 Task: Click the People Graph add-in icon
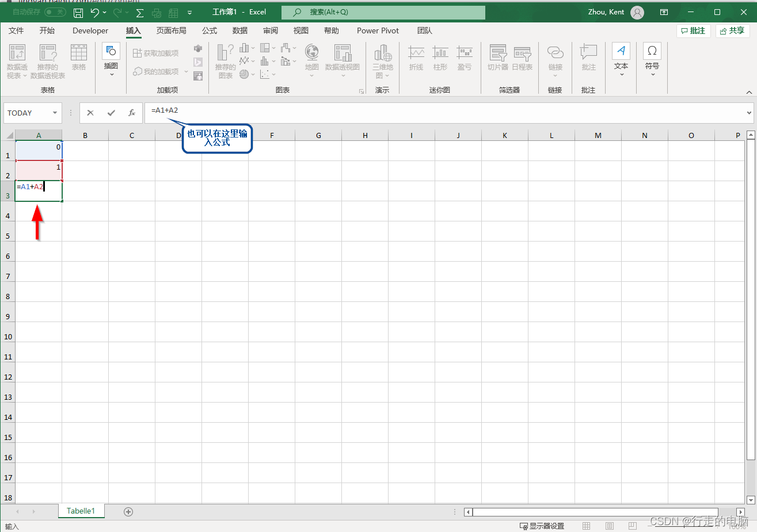coord(198,75)
